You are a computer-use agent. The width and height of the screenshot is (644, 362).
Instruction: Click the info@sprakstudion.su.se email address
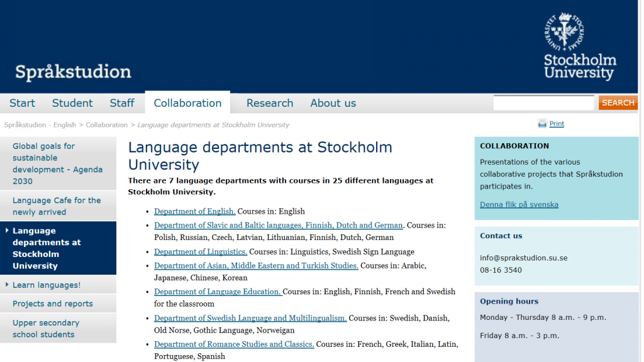(x=524, y=258)
